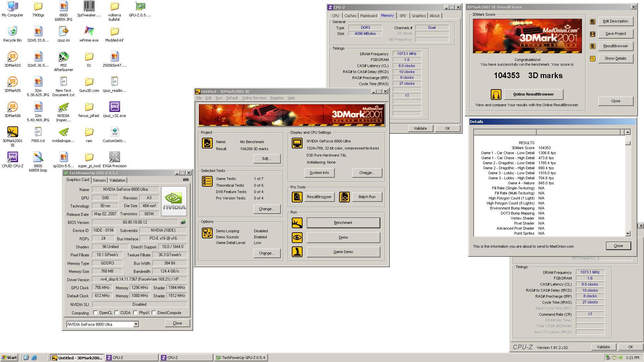Click Validate in the upper CPU-Z window
The width and height of the screenshot is (644, 362).
pyautogui.click(x=420, y=129)
